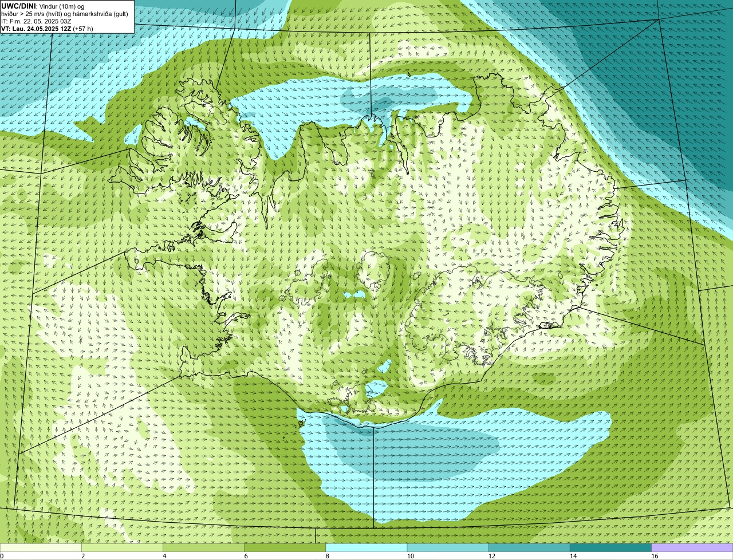
Task: Click the legend scale label '10'
Action: point(411,556)
